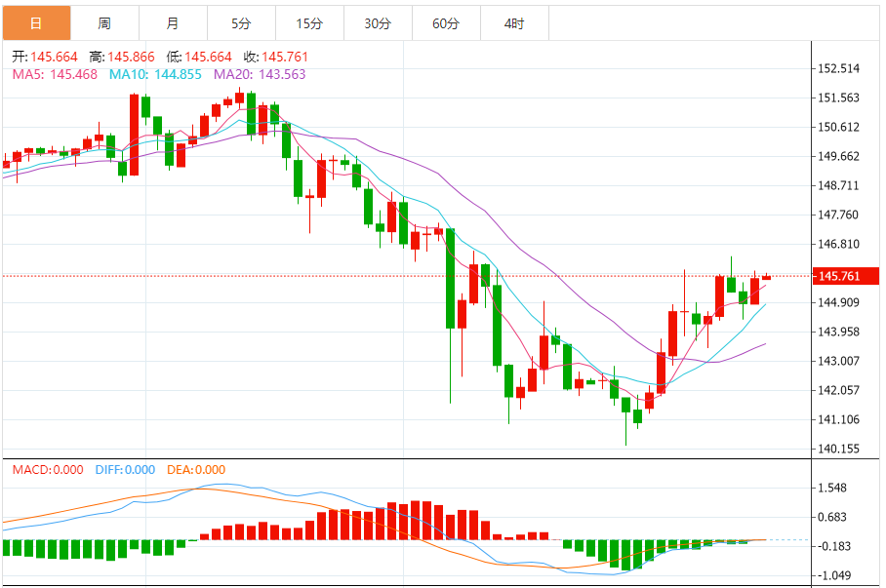This screenshot has height=588, width=886.
Task: Select the 60分 timeframe tab
Action: (x=446, y=23)
